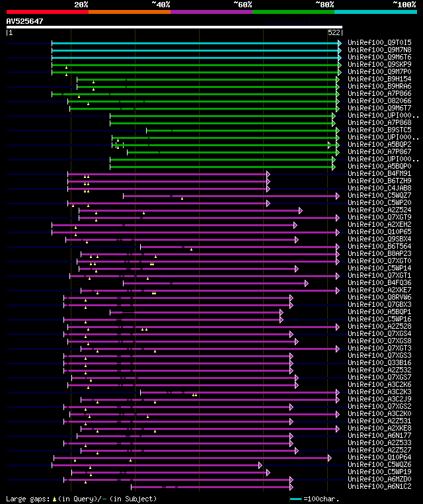This screenshot has height=504, width=423.
Task: Select UniRef100_A6MZD0 label
Action: pyautogui.click(x=379, y=480)
